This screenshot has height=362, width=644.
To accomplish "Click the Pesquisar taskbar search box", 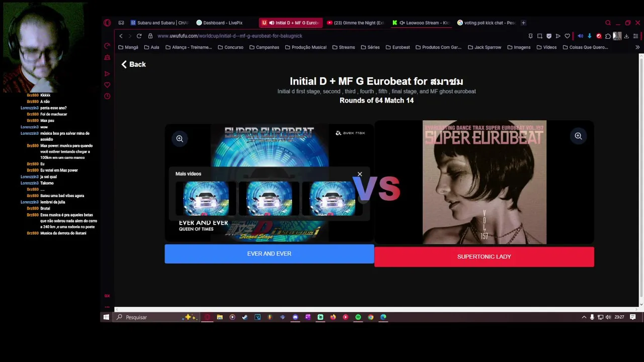I will pyautogui.click(x=156, y=317).
